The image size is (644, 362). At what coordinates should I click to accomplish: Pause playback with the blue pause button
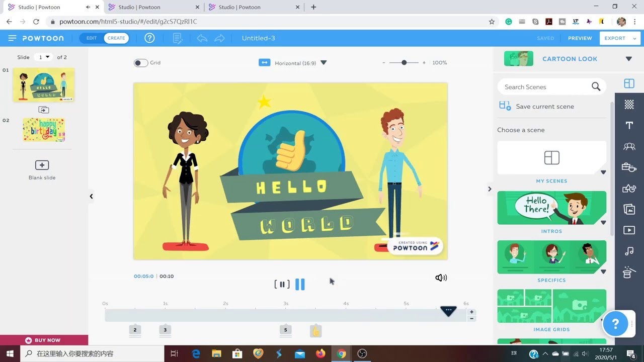(x=300, y=285)
